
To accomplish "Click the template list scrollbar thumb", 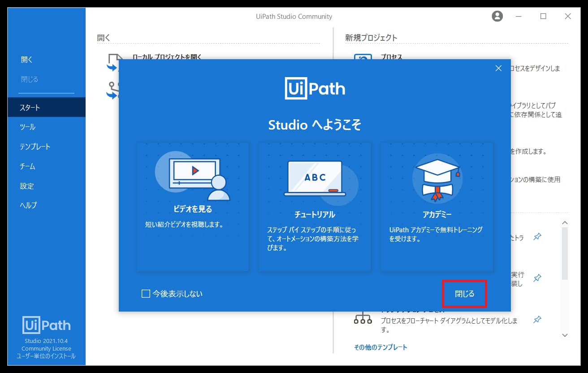I will 565,253.
